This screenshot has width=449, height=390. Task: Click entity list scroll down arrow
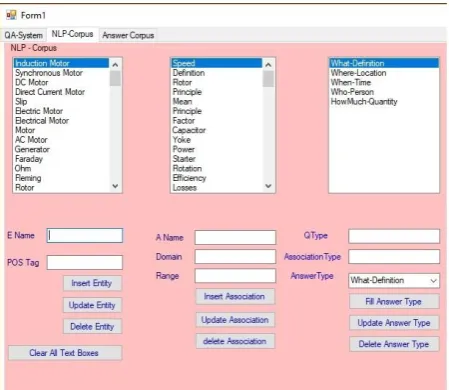click(x=115, y=186)
